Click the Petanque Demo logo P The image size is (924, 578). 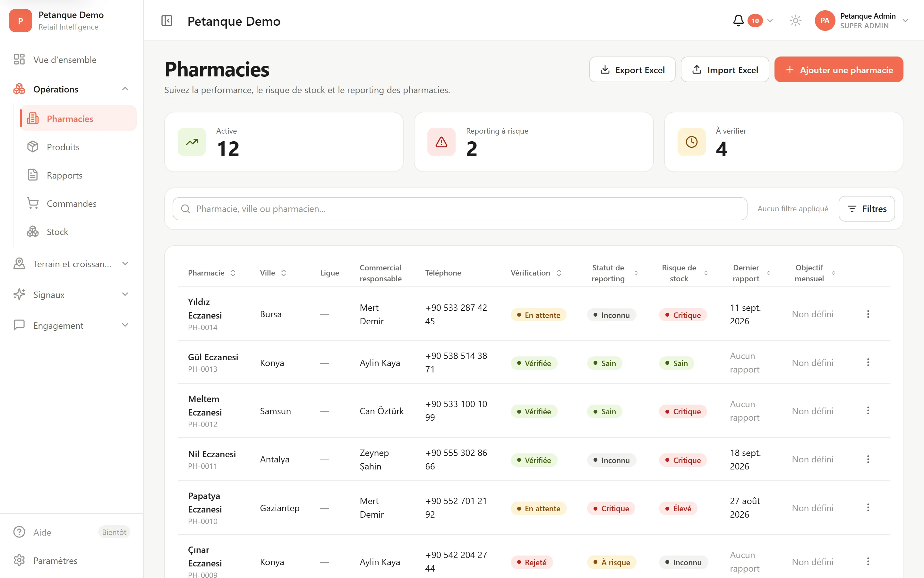20,21
